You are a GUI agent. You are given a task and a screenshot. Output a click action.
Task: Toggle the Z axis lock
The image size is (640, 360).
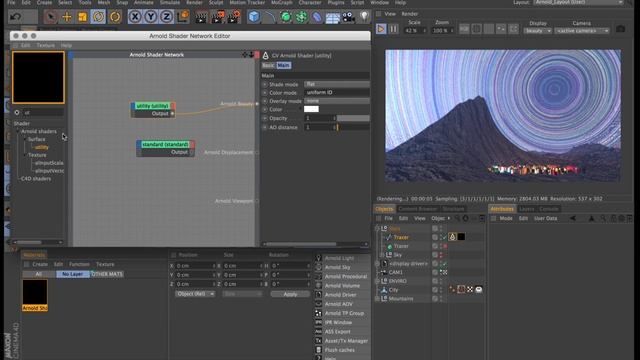167,17
